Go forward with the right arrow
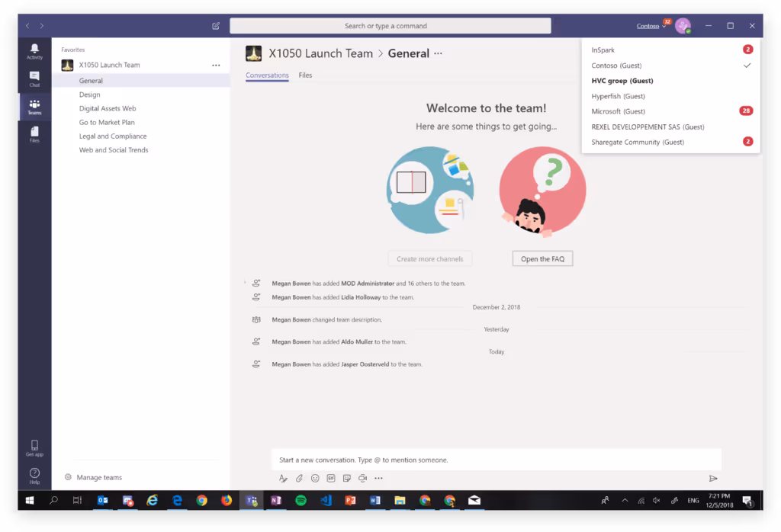781x532 pixels. (x=42, y=26)
